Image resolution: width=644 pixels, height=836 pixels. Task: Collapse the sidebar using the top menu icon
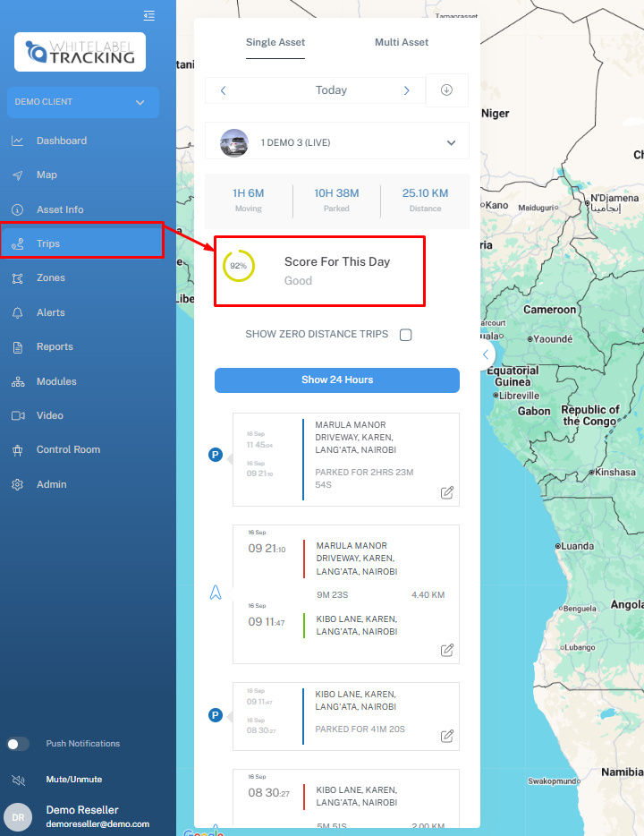(148, 15)
